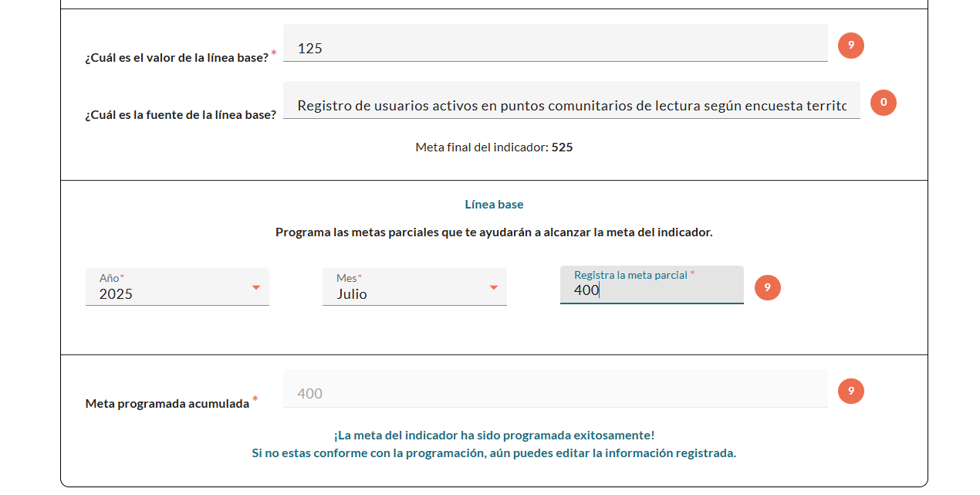Open the Año dropdown arrow
This screenshot has width=980, height=495.
coord(256,288)
